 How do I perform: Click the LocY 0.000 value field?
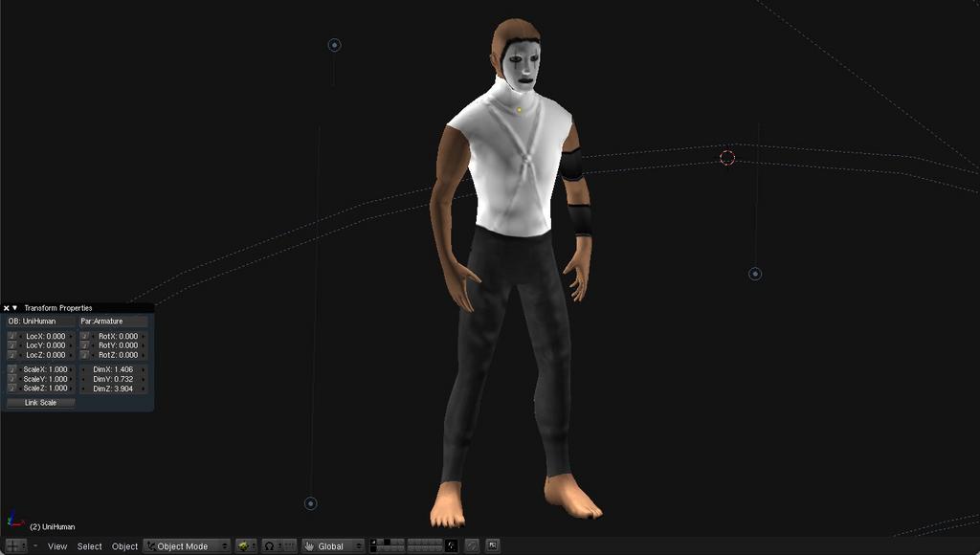[x=46, y=345]
